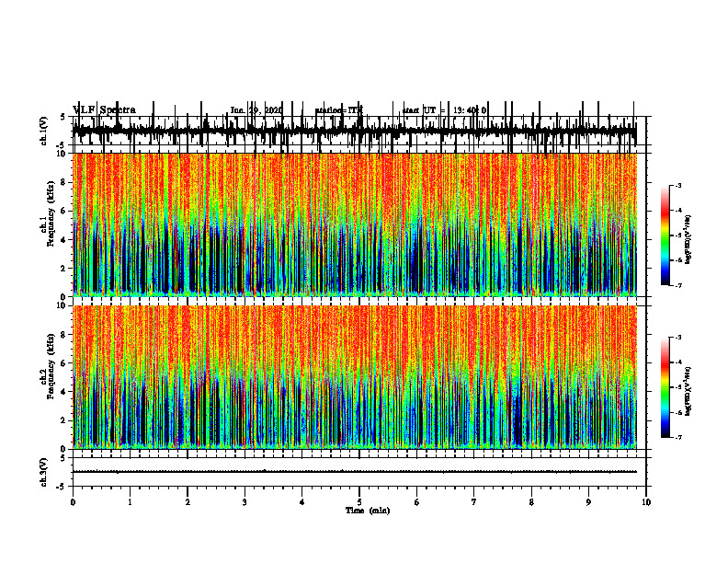Screen dimensions: 728x563
Task: Click time axis tick label '9'
Action: pos(588,502)
